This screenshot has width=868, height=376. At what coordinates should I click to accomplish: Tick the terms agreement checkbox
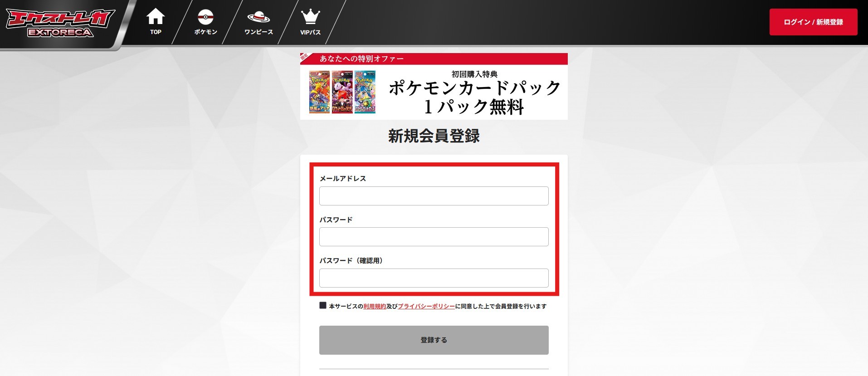[323, 305]
